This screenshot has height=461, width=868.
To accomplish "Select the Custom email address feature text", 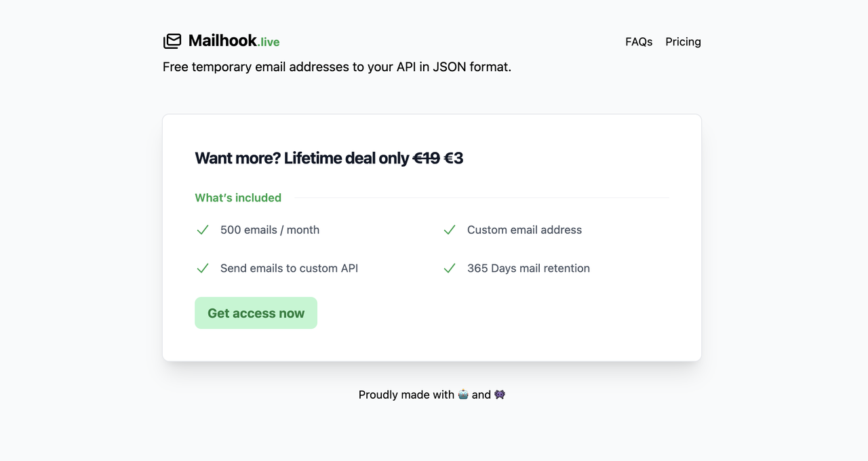I will pyautogui.click(x=524, y=230).
